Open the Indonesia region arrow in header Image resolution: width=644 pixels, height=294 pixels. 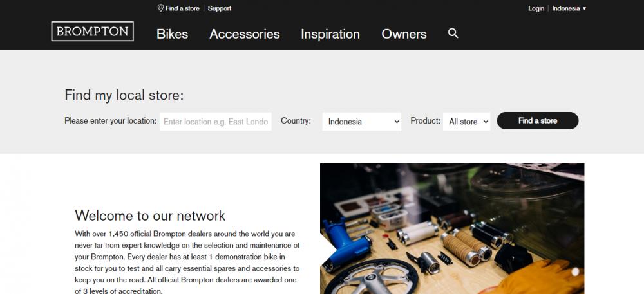585,8
